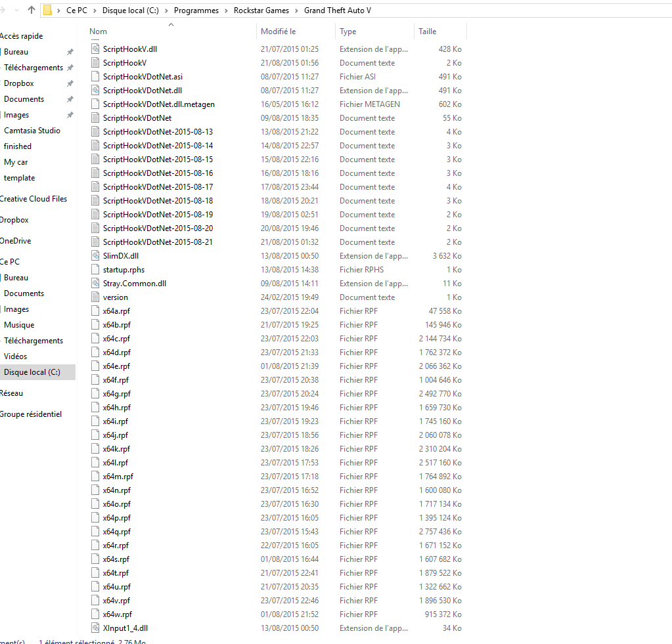Click the x64a.rpf file icon

95,311
